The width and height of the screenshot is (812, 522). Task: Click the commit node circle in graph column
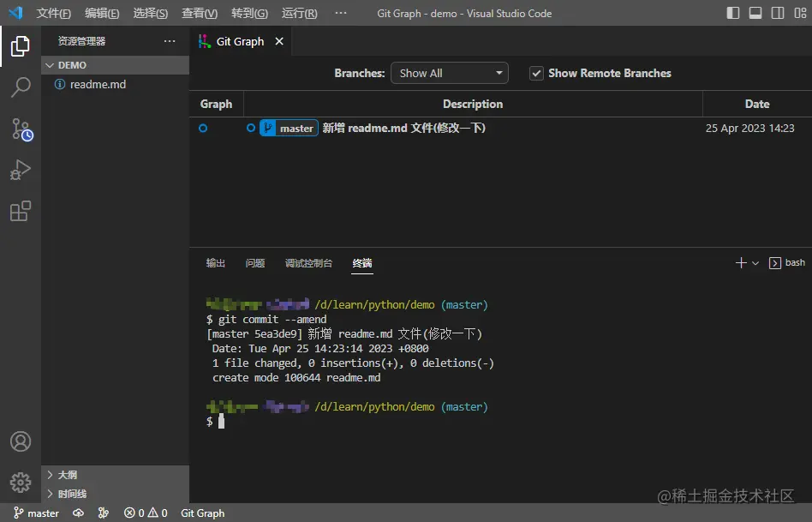pos(203,128)
